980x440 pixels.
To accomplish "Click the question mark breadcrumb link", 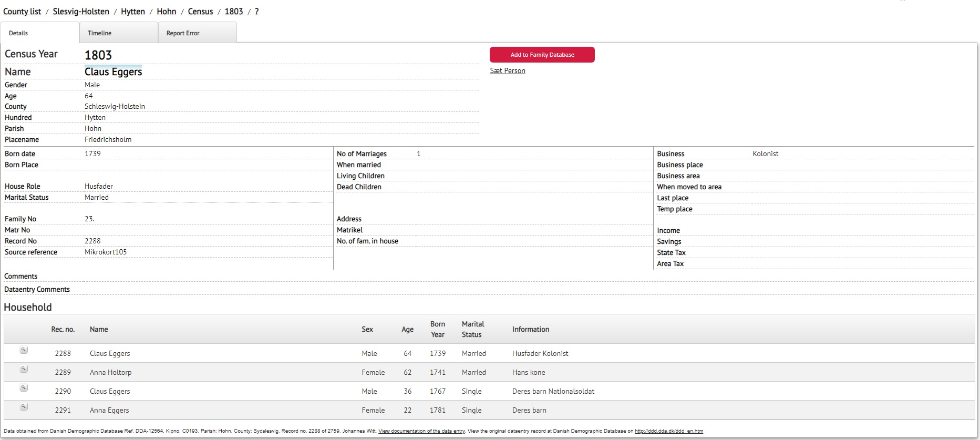I will (x=256, y=12).
